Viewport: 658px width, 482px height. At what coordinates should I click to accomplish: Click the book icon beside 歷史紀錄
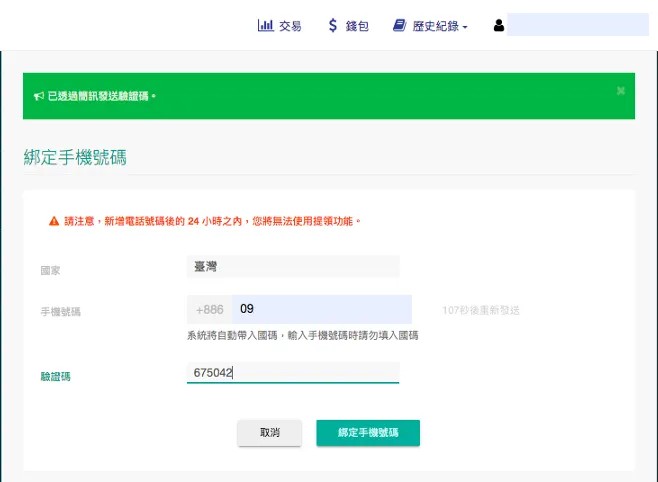pos(400,25)
